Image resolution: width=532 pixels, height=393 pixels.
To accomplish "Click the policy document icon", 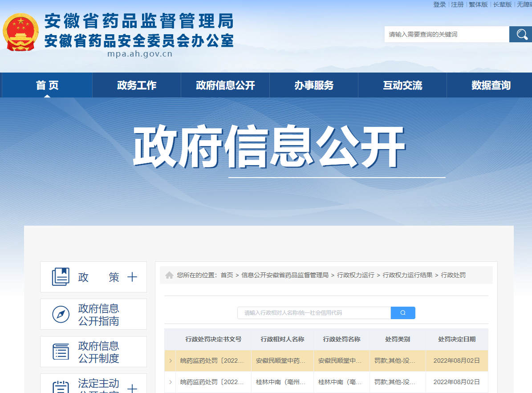I will tap(61, 277).
